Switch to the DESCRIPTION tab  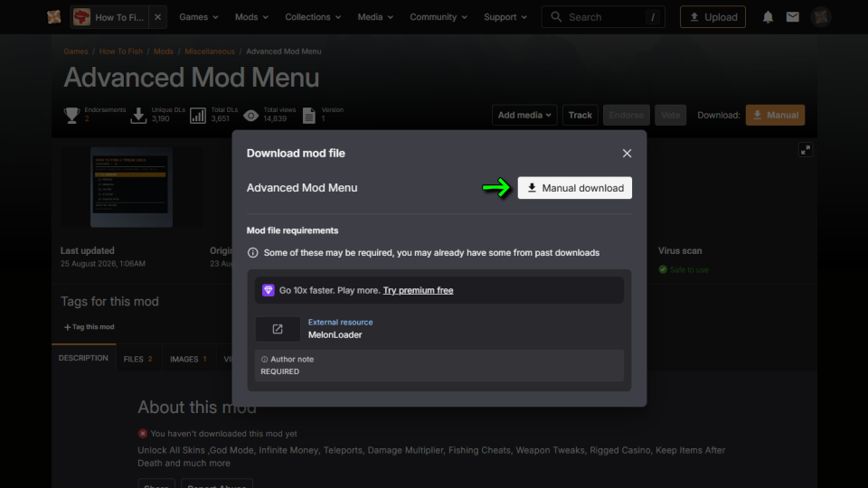83,358
